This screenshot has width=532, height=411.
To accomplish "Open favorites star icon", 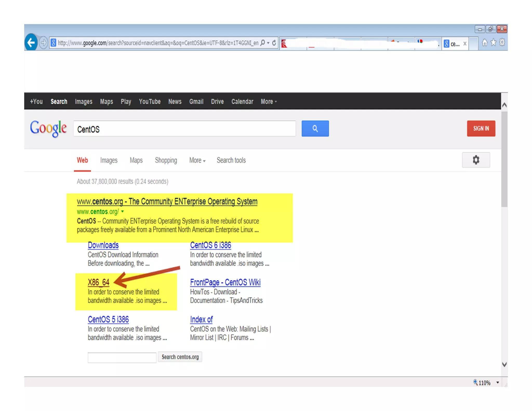I will coord(493,42).
